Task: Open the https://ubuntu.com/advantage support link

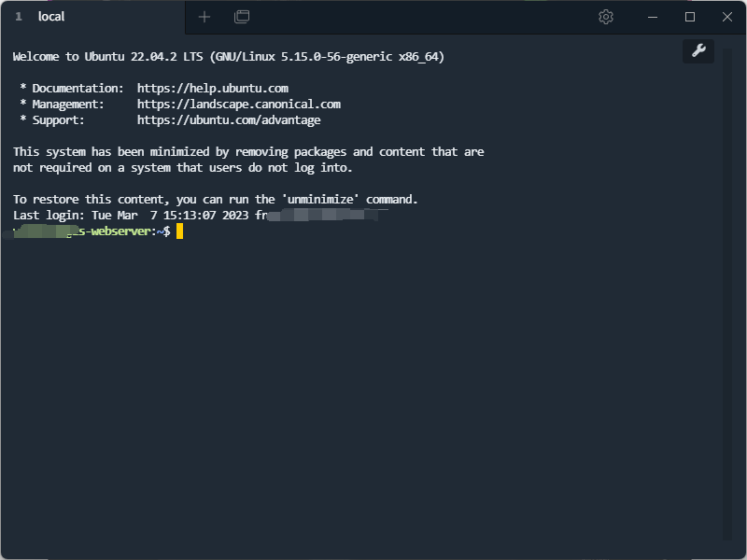Action: (229, 120)
